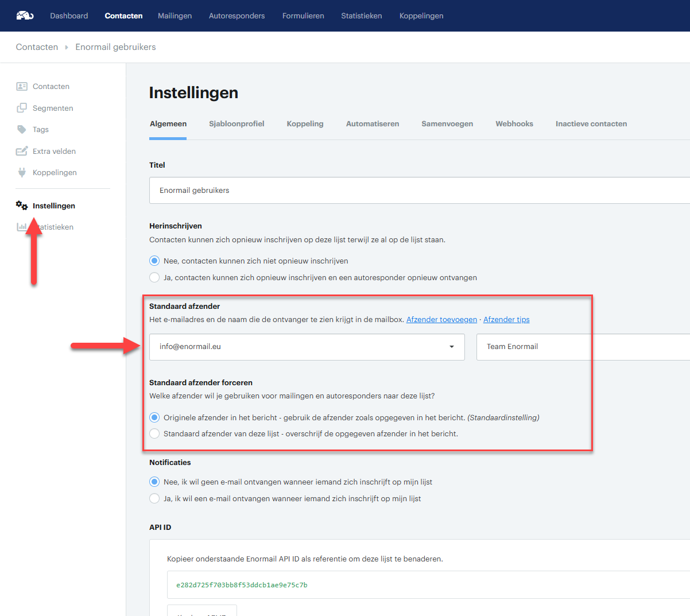Open Instellingen in the sidebar

[54, 206]
